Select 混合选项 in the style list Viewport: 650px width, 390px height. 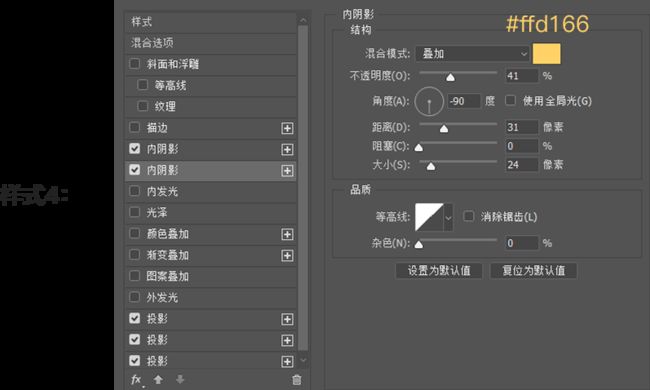[x=211, y=43]
